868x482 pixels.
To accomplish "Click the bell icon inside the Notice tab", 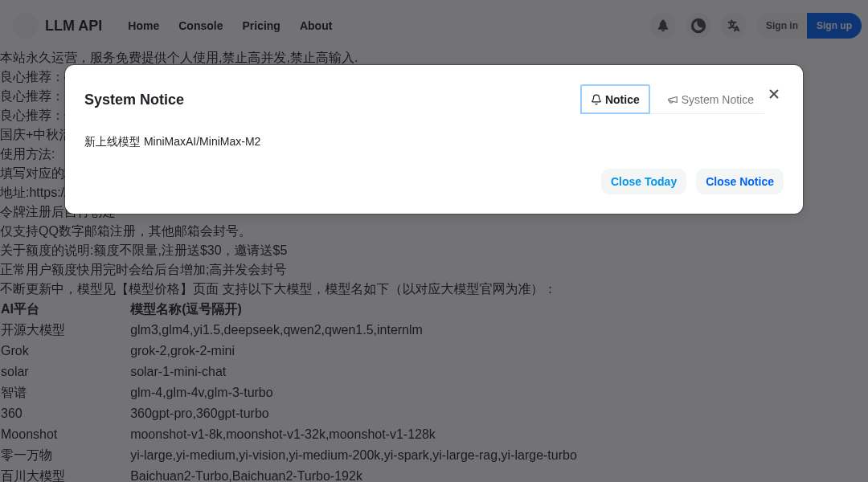I will [x=596, y=99].
